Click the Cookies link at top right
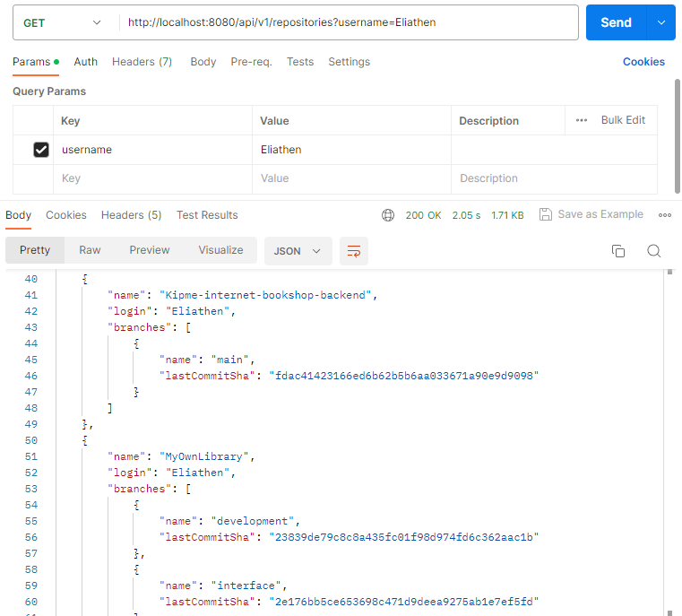The image size is (682, 616). (643, 62)
